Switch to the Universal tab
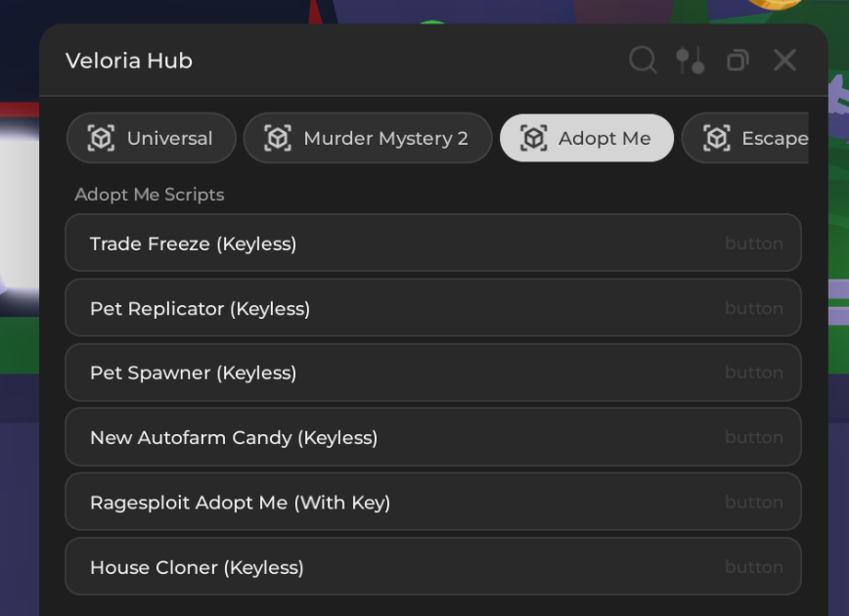849x616 pixels. (151, 138)
